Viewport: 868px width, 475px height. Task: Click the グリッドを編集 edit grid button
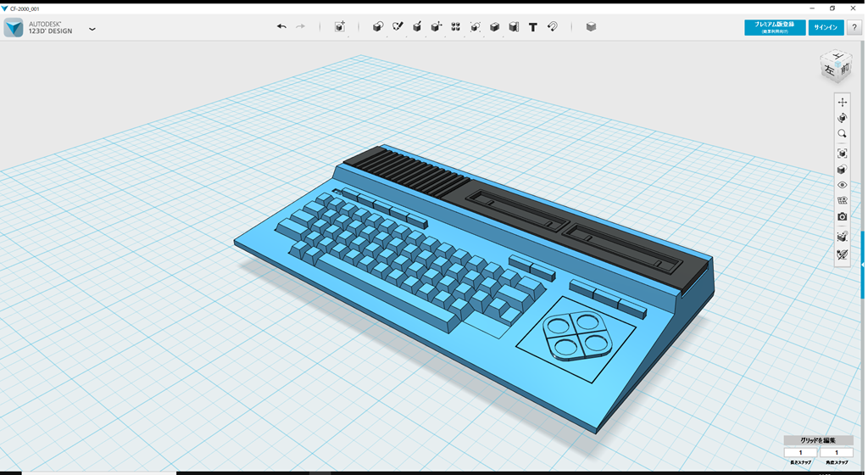(817, 440)
